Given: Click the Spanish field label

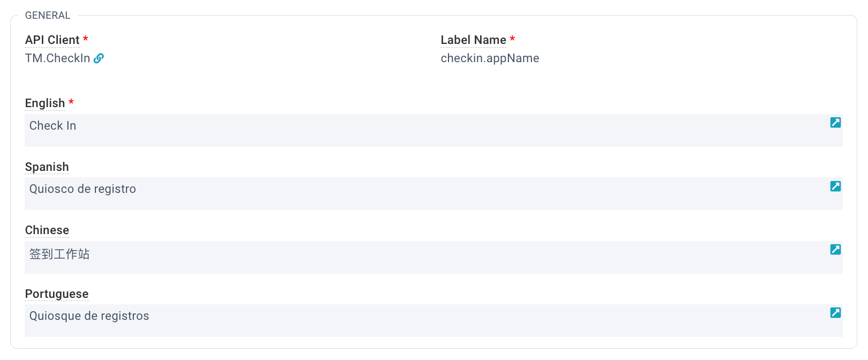Looking at the screenshot, I should click(x=47, y=167).
